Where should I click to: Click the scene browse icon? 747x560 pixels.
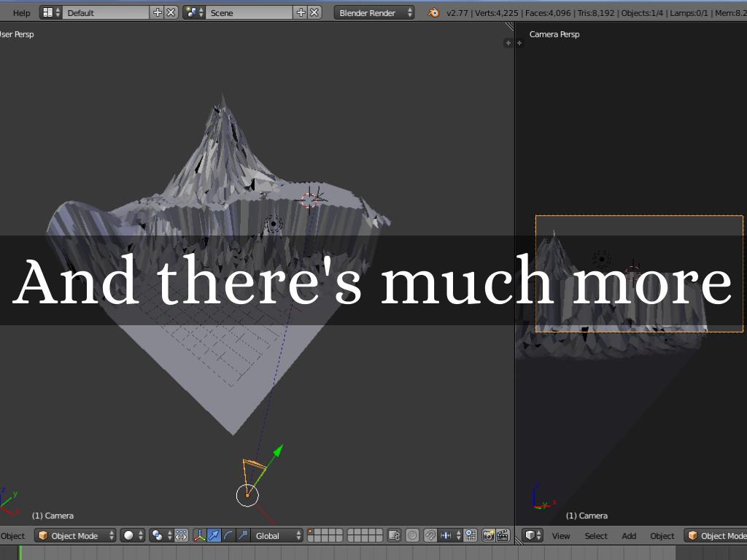pyautogui.click(x=194, y=12)
